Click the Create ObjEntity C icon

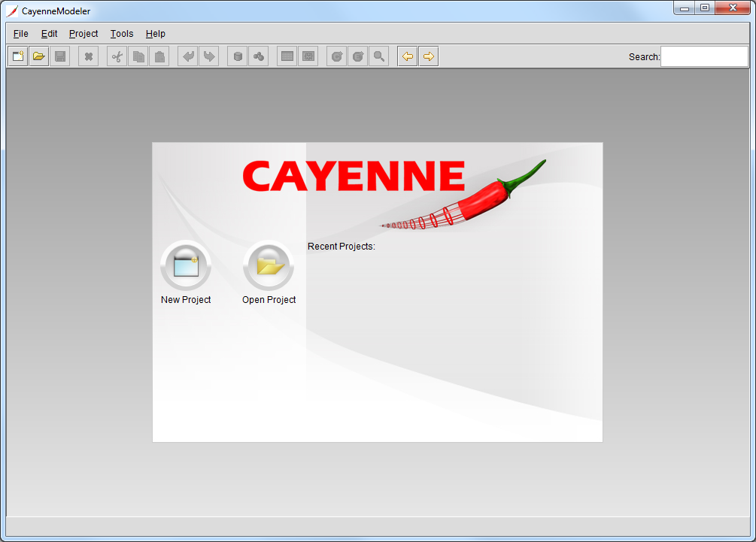(x=337, y=56)
